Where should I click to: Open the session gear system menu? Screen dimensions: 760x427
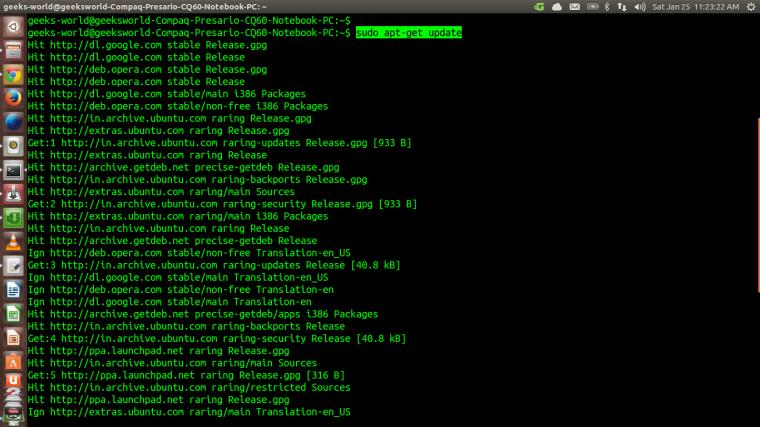tap(751, 7)
